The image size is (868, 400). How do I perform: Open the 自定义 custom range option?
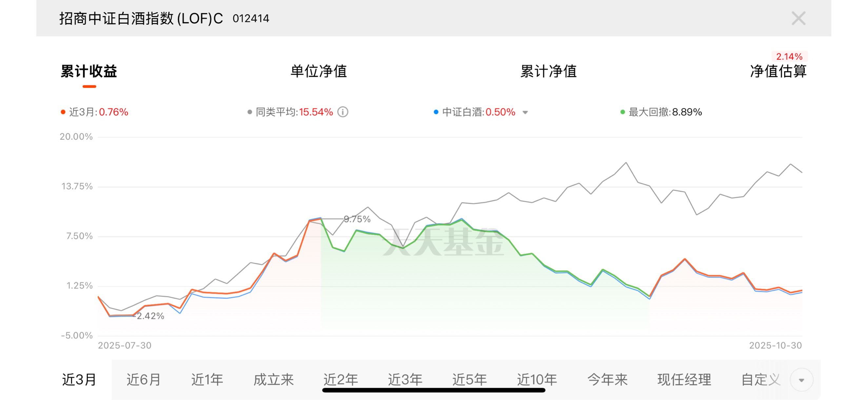[760, 380]
